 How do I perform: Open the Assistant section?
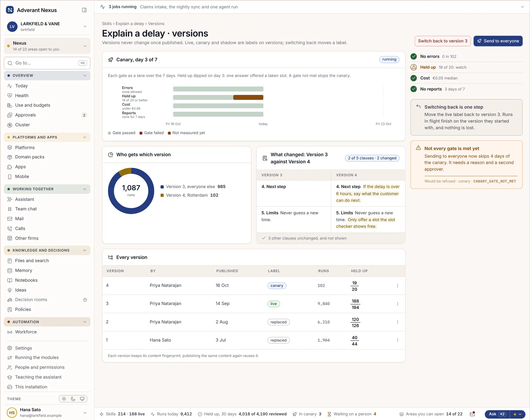(47, 199)
